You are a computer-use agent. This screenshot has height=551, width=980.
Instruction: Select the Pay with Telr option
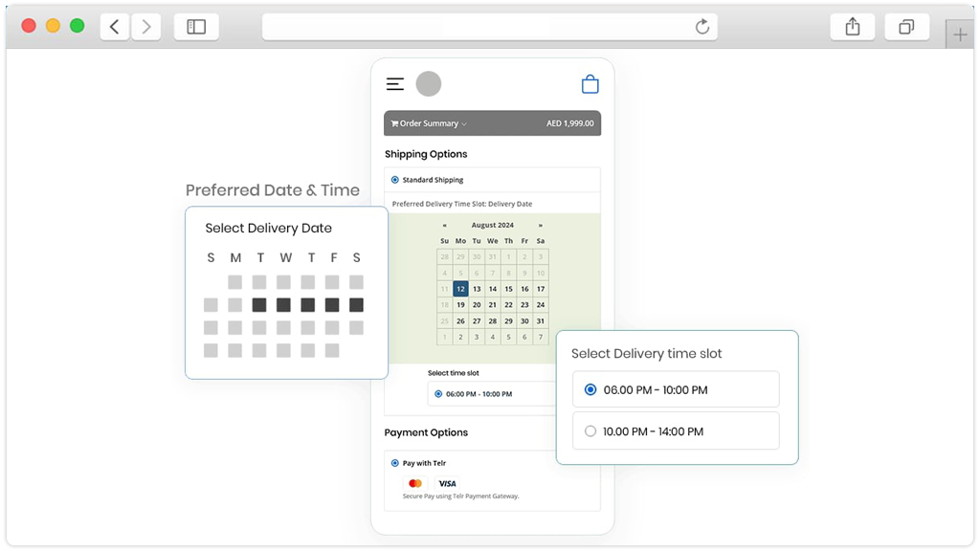[x=394, y=463]
